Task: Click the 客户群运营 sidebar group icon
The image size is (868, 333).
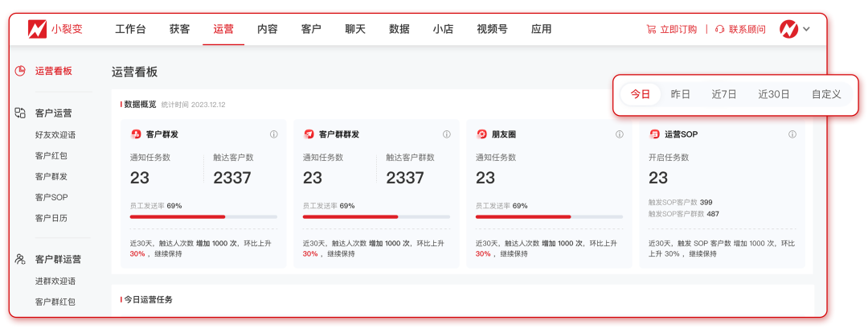Action: pos(21,260)
